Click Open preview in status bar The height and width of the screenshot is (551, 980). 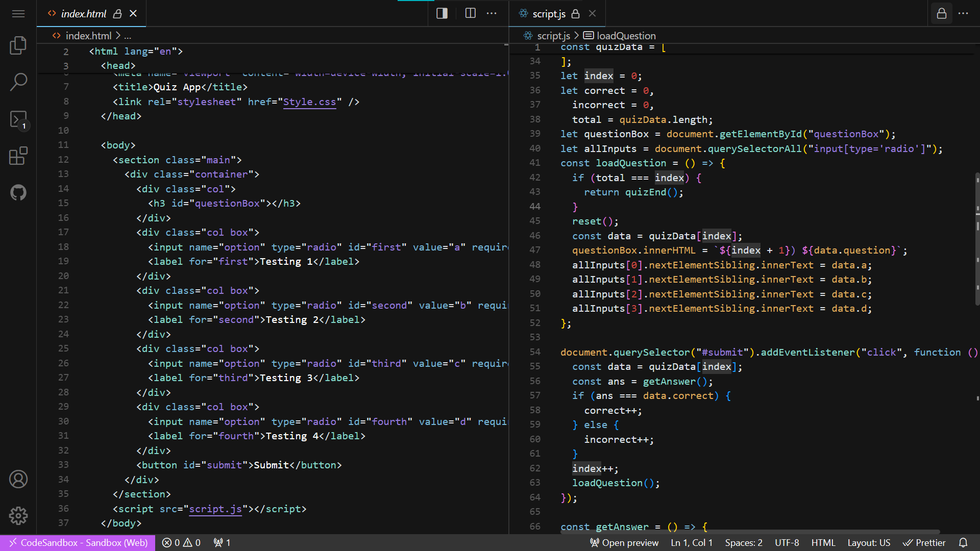pos(624,543)
